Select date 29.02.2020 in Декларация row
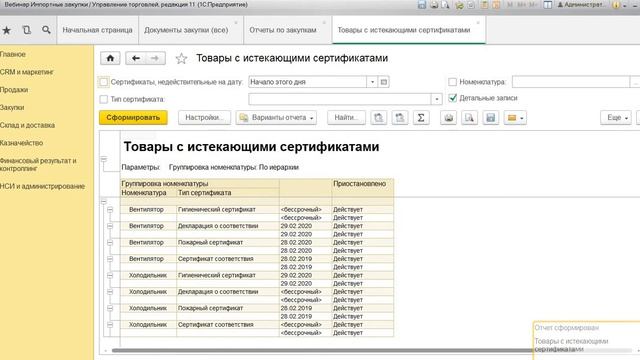The width and height of the screenshot is (640, 360). 306,226
